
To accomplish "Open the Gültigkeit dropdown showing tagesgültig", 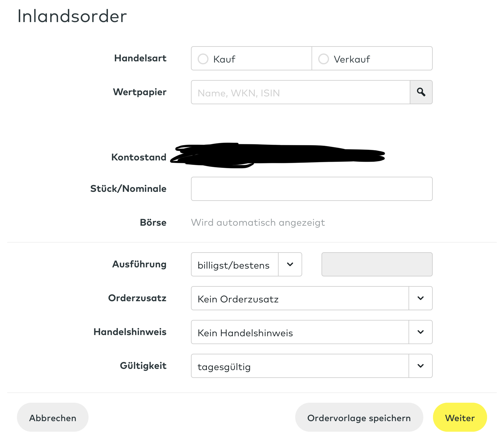I will pyautogui.click(x=300, y=366).
